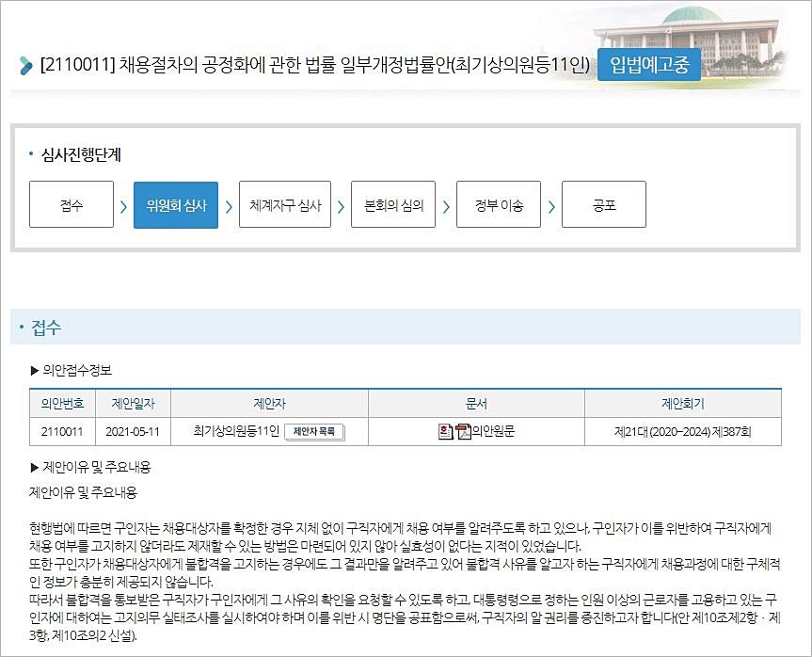Click the chevron between 본회의 심의 and 정부 이송

pyautogui.click(x=446, y=207)
